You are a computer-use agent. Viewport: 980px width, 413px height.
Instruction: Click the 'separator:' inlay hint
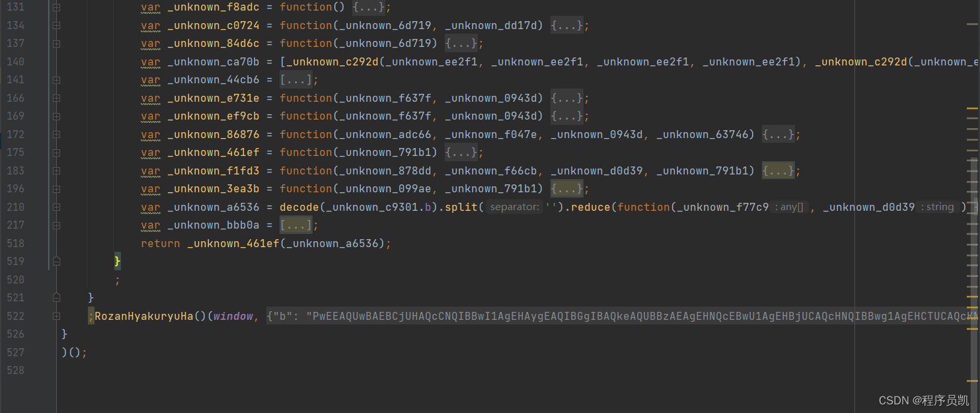tap(515, 207)
